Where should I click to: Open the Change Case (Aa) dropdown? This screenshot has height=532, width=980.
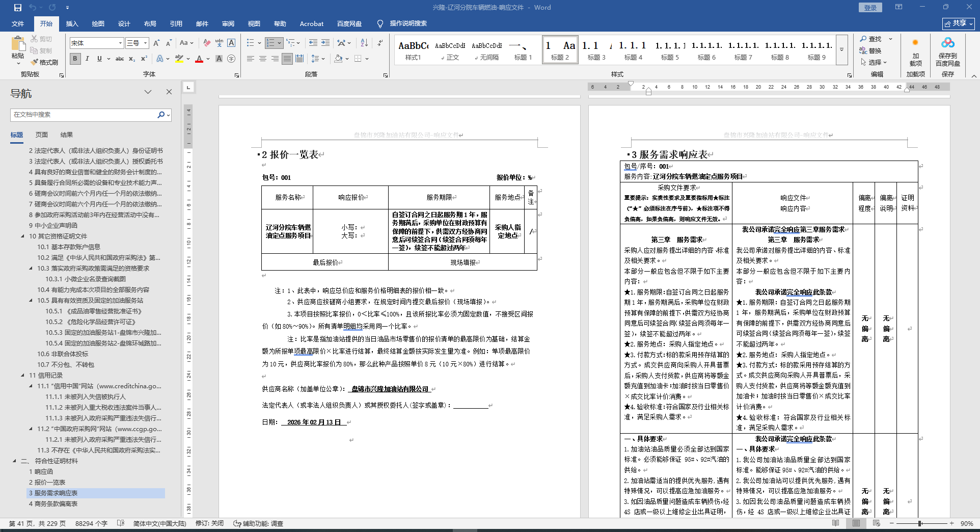(186, 43)
